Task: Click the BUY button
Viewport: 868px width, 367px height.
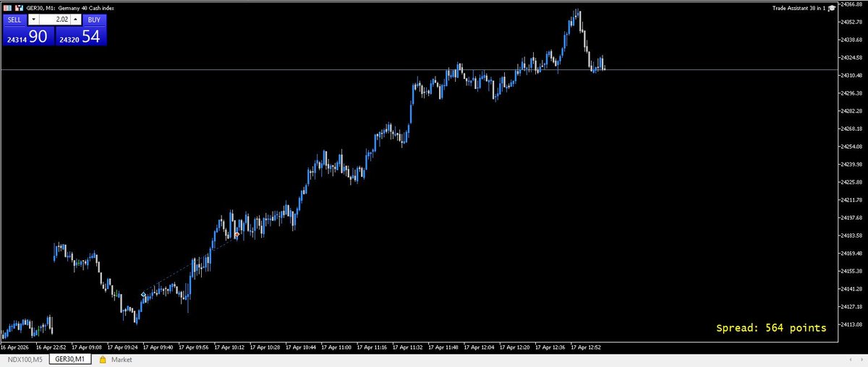Action: 94,20
